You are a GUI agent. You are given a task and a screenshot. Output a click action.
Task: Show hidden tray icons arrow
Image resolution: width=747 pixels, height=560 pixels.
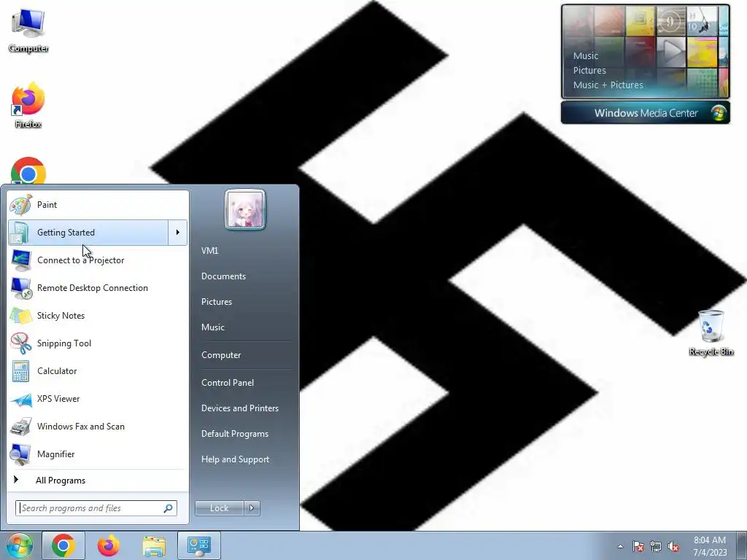[620, 546]
